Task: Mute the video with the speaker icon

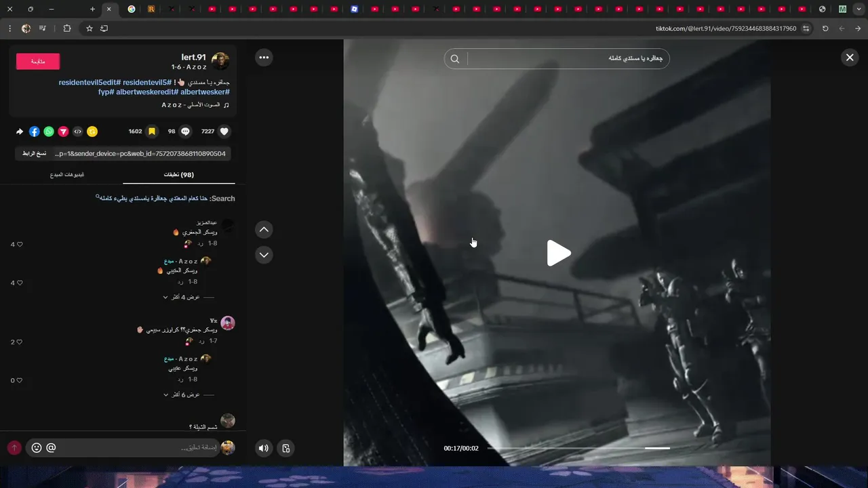Action: (x=264, y=448)
